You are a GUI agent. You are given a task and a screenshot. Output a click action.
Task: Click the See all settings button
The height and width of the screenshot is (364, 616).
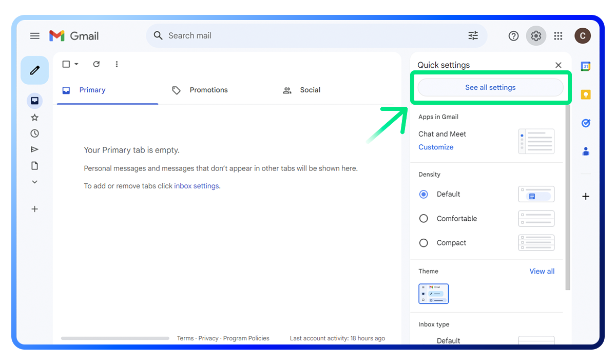point(490,87)
